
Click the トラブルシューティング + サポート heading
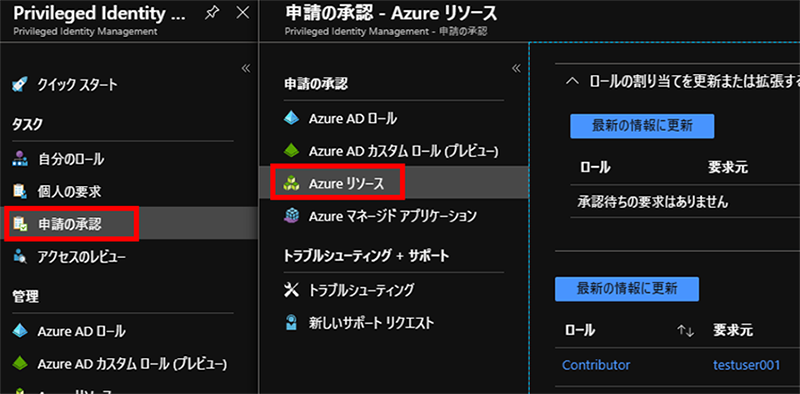tap(366, 255)
